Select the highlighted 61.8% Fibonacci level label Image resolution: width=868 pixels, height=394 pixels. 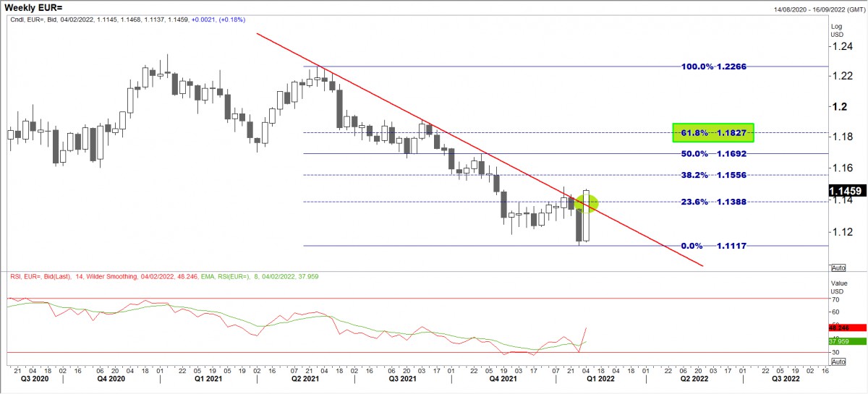click(713, 132)
